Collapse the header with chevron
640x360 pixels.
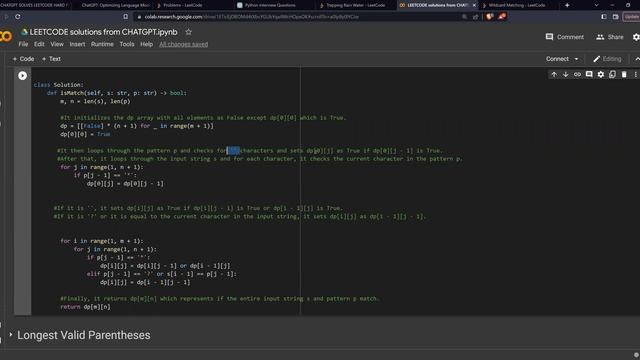click(637, 59)
